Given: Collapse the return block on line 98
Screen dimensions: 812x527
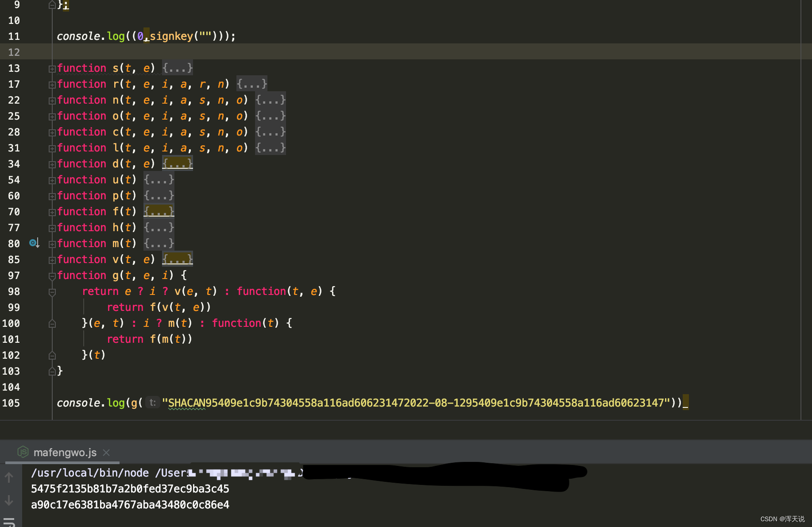Looking at the screenshot, I should [x=52, y=292].
